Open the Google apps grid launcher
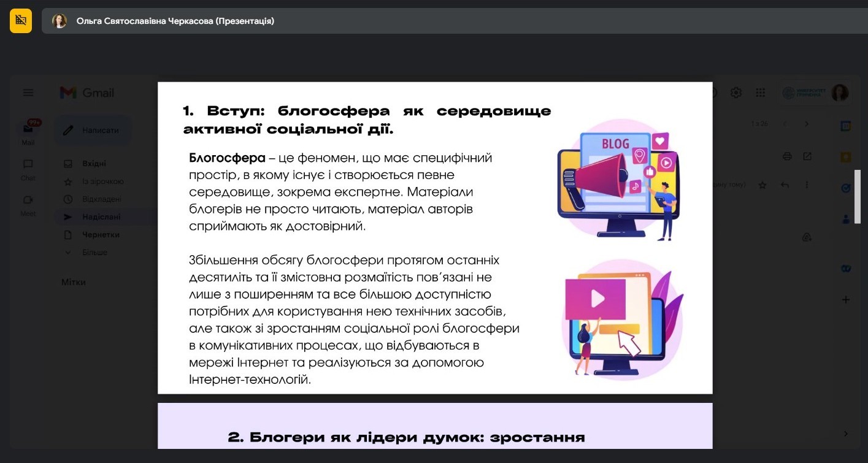 pyautogui.click(x=761, y=93)
